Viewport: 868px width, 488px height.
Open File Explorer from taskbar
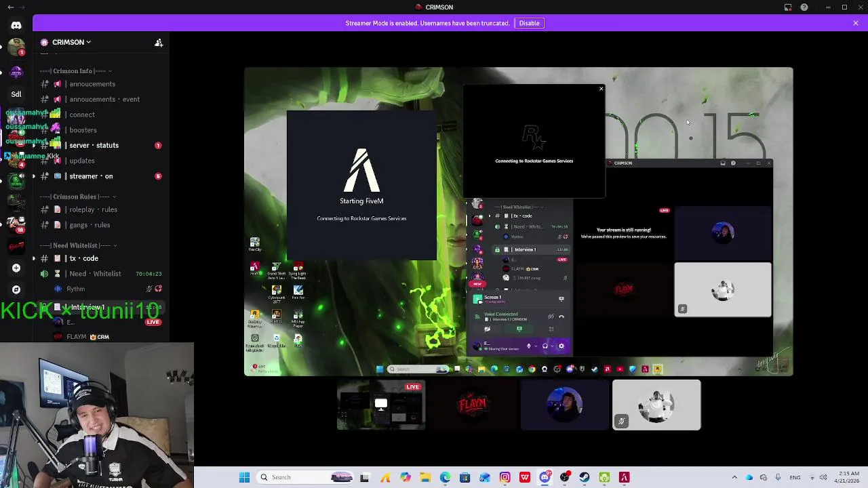(x=425, y=477)
